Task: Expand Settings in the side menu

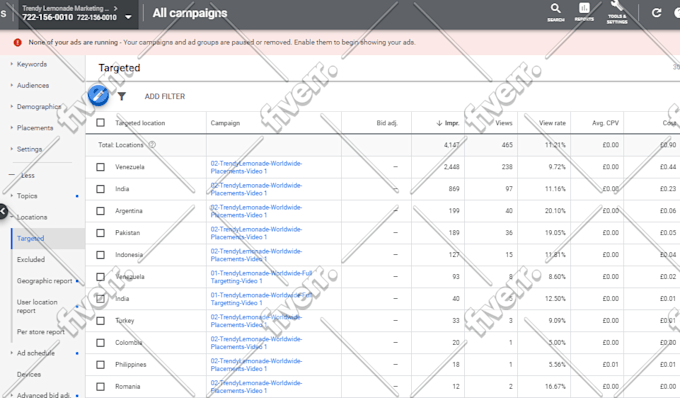Action: click(x=29, y=149)
